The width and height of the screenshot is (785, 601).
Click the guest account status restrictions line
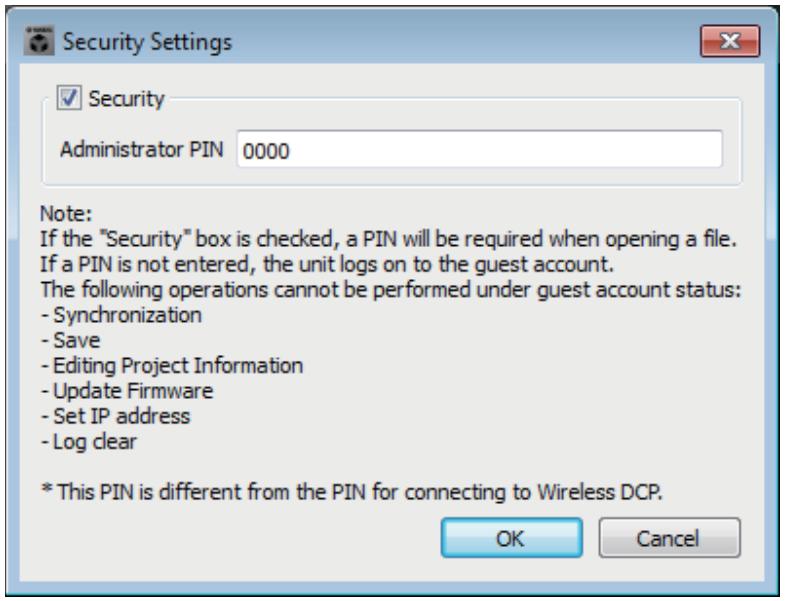click(390, 290)
